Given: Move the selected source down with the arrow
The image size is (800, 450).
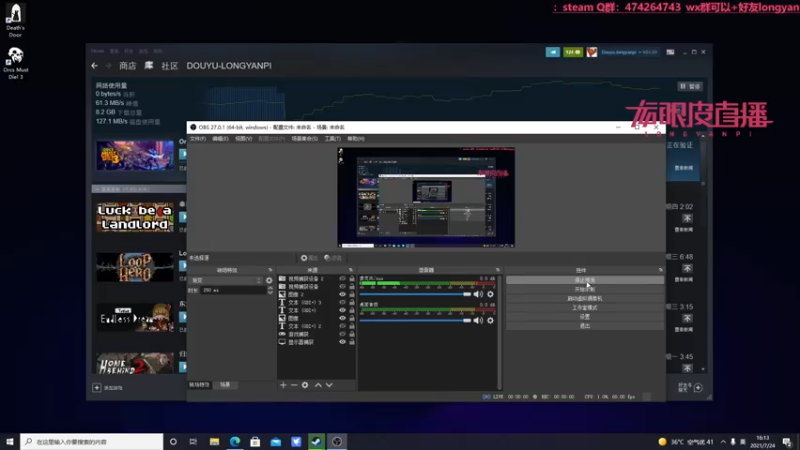Looking at the screenshot, I should click(329, 385).
